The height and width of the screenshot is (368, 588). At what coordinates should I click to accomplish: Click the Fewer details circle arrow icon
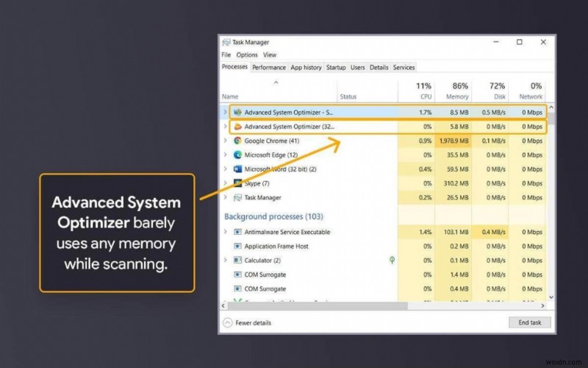point(227,322)
